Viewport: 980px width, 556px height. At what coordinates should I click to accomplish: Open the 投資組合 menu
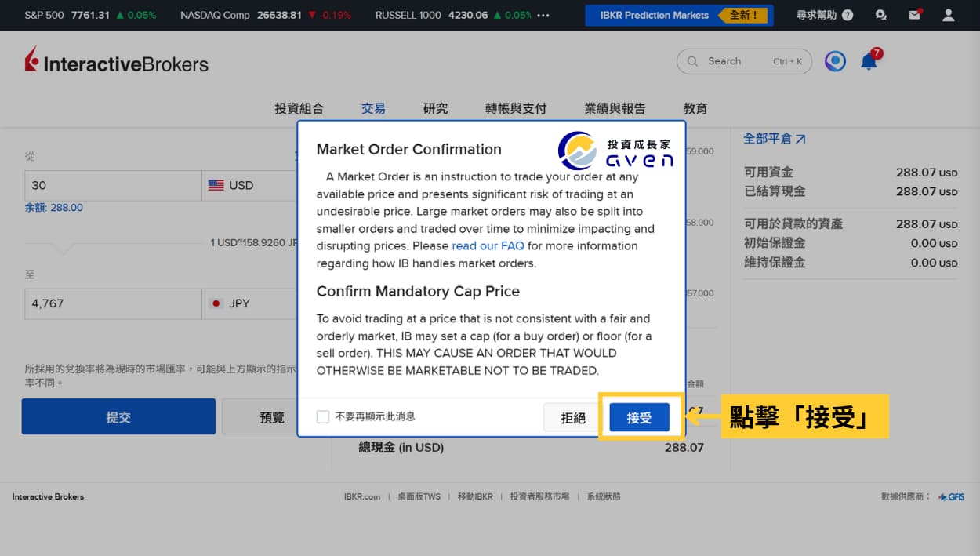click(299, 108)
